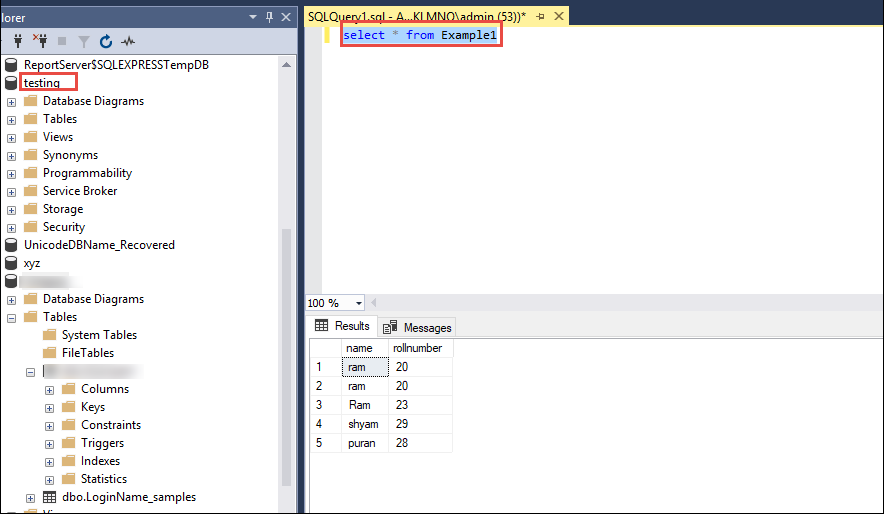
Task: Switch to the Results tab
Action: [342, 326]
